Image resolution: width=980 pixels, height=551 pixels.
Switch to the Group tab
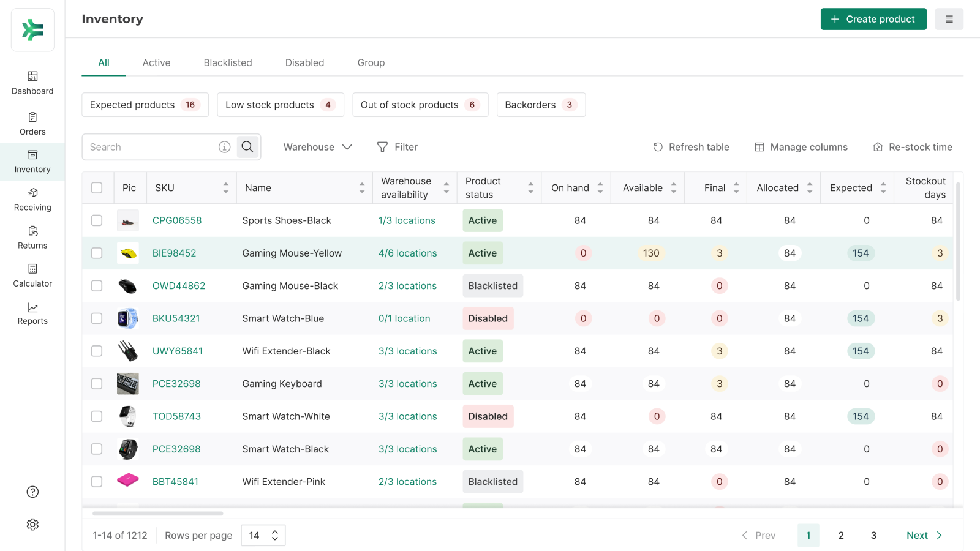coord(371,62)
